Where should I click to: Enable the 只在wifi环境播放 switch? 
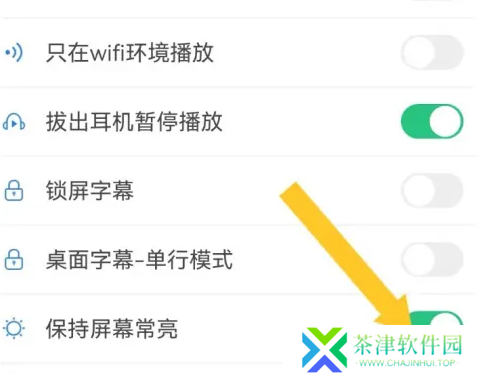click(x=432, y=53)
